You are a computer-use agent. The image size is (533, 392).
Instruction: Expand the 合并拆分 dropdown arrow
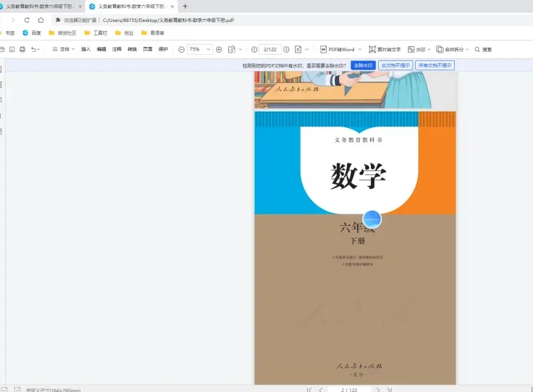click(467, 50)
